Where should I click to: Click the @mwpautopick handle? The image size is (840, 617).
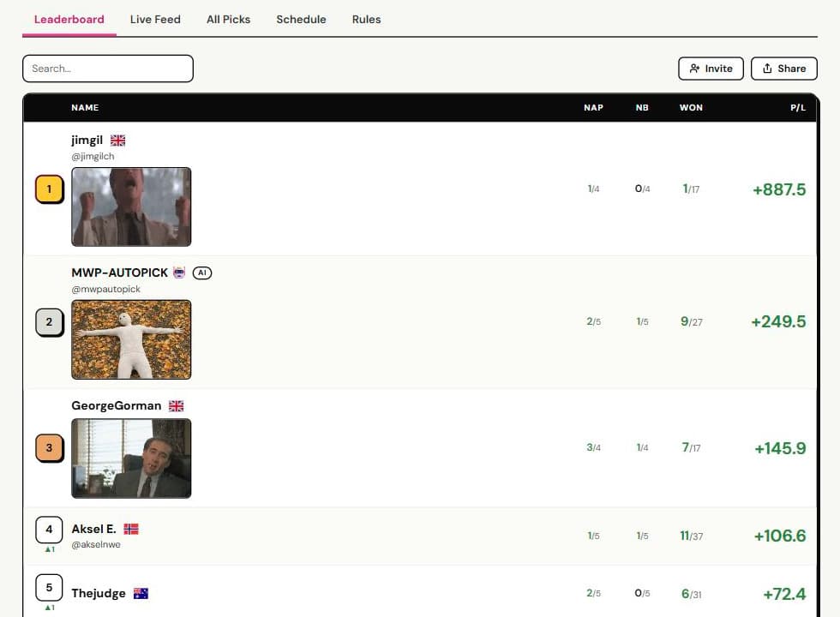105,290
